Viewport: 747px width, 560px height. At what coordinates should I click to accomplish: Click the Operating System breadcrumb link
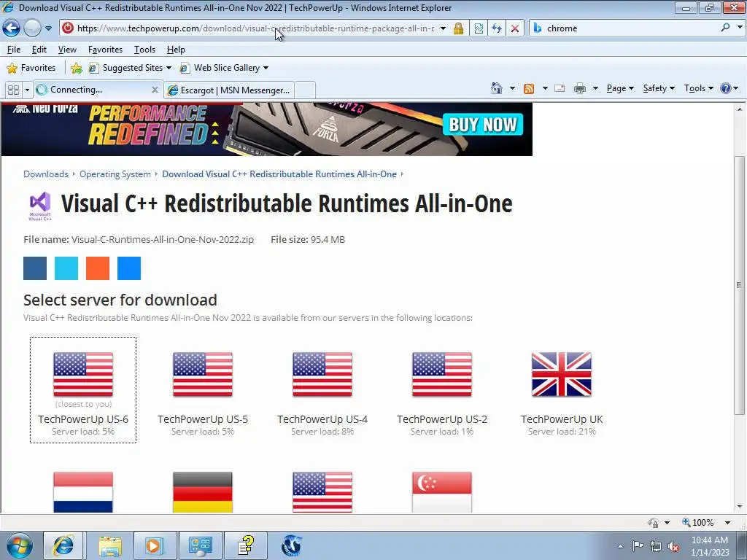115,174
